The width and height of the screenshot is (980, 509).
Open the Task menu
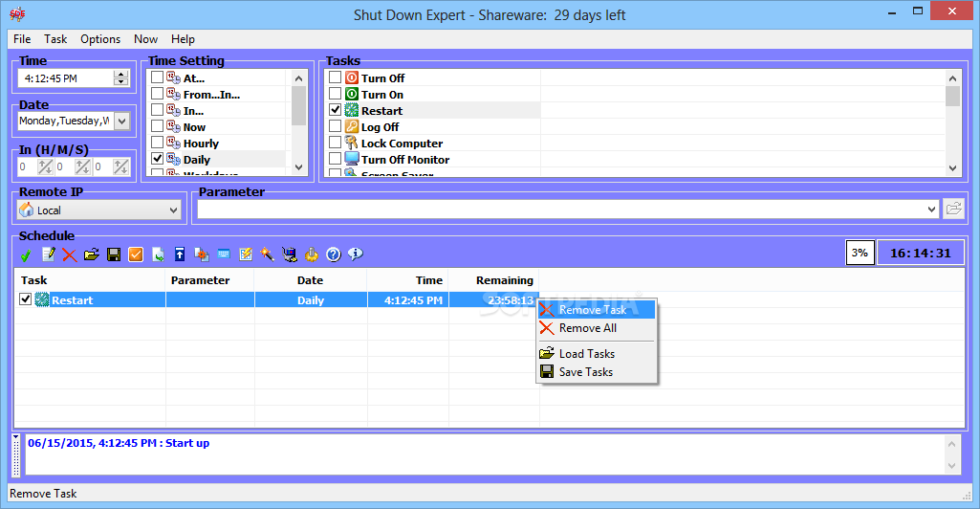55,39
